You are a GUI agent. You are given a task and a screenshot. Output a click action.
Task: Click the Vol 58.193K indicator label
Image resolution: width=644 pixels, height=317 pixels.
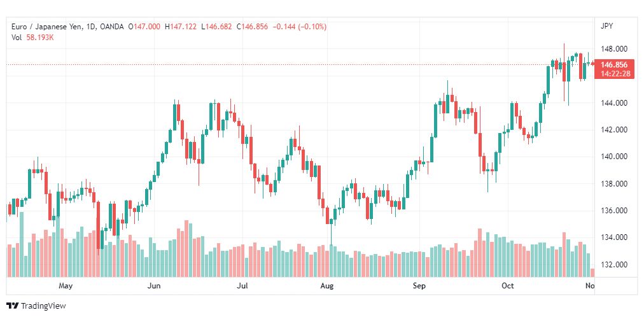point(33,38)
